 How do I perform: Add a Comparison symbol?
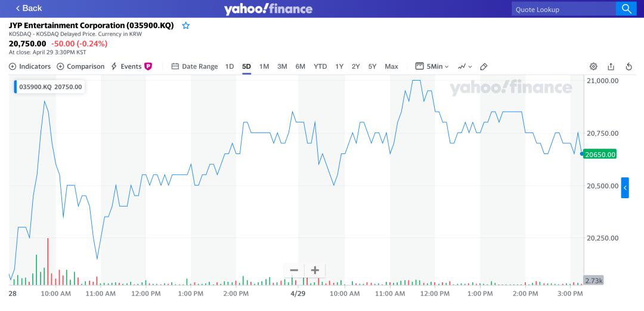pos(80,66)
